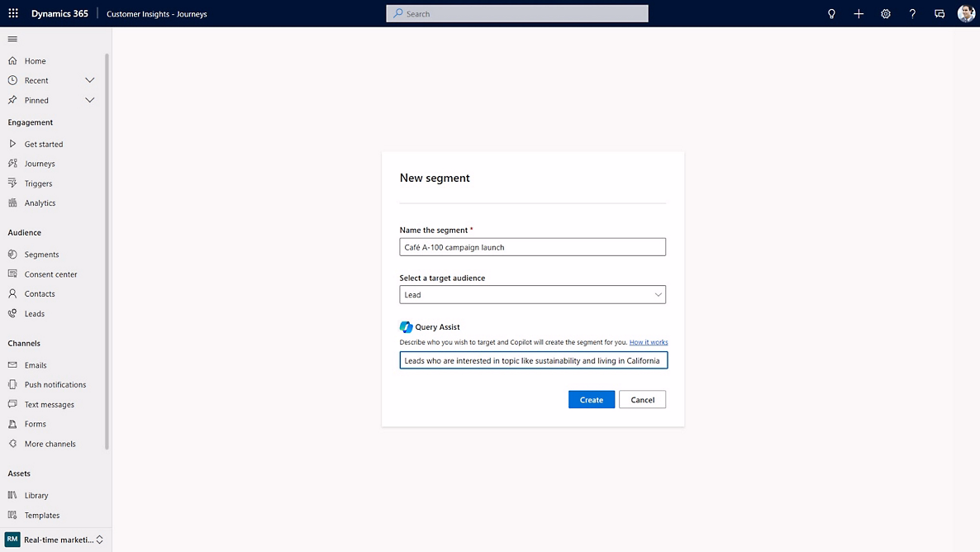Open the Analytics section
980x552 pixels.
pos(14,202)
